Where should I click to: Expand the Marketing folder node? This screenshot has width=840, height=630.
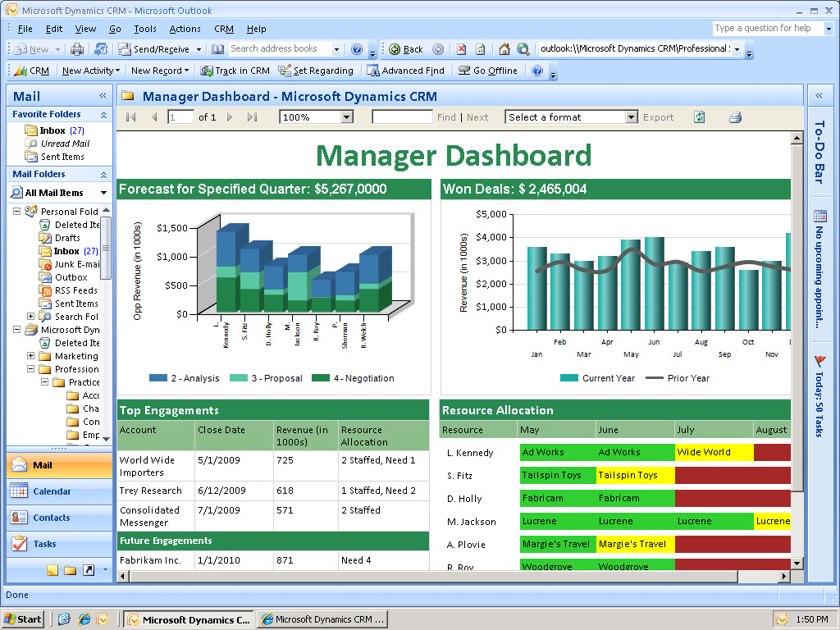click(31, 356)
